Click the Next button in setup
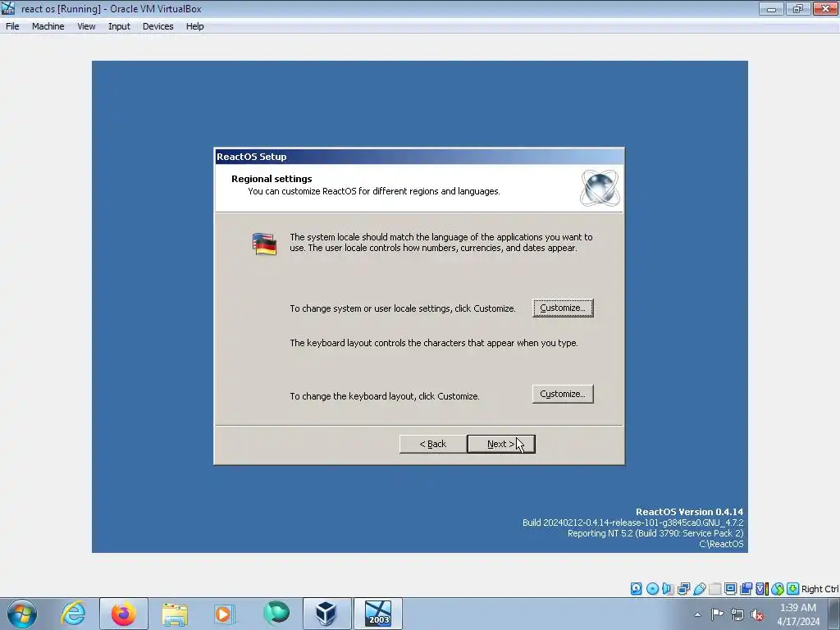This screenshot has height=630, width=840. (x=501, y=444)
